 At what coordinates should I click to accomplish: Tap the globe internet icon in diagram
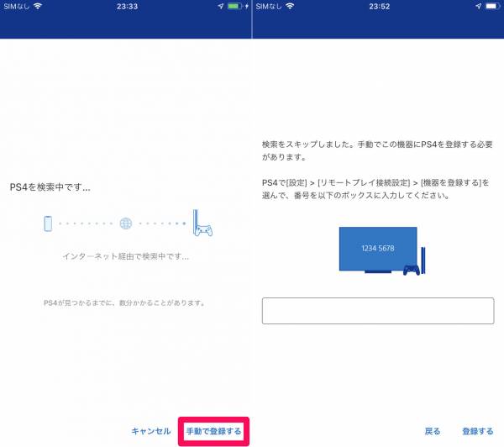(x=126, y=223)
